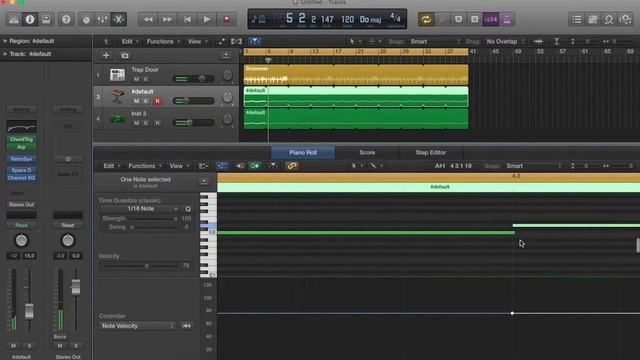Open the Tracks area Snap Smart dropdown
This screenshot has height=360, width=640.
pyautogui.click(x=435, y=41)
